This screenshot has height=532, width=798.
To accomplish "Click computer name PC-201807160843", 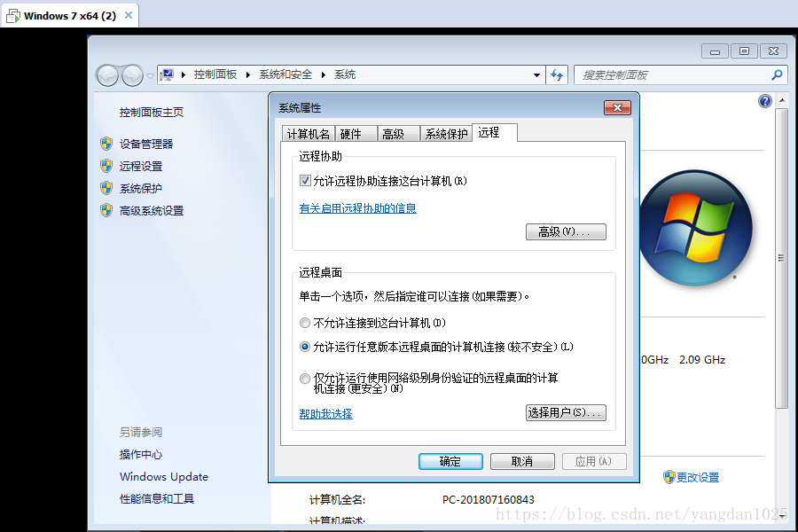I will (x=488, y=499).
